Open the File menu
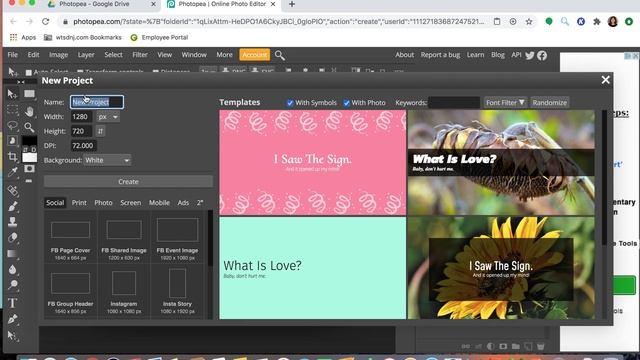 13,55
